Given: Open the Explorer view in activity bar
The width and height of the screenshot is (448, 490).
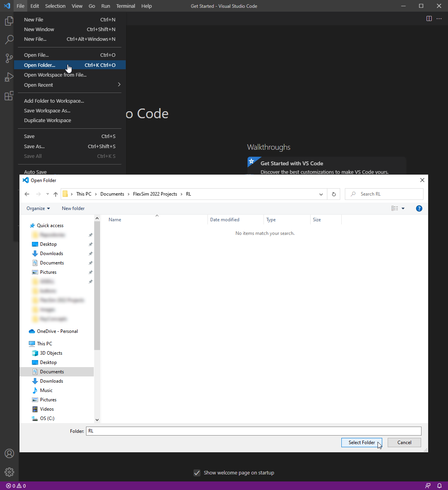Looking at the screenshot, I should pos(9,21).
